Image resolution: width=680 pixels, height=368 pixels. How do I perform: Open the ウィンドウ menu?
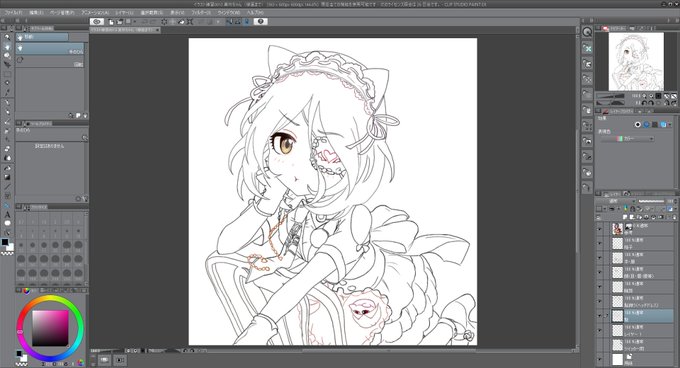coord(229,13)
